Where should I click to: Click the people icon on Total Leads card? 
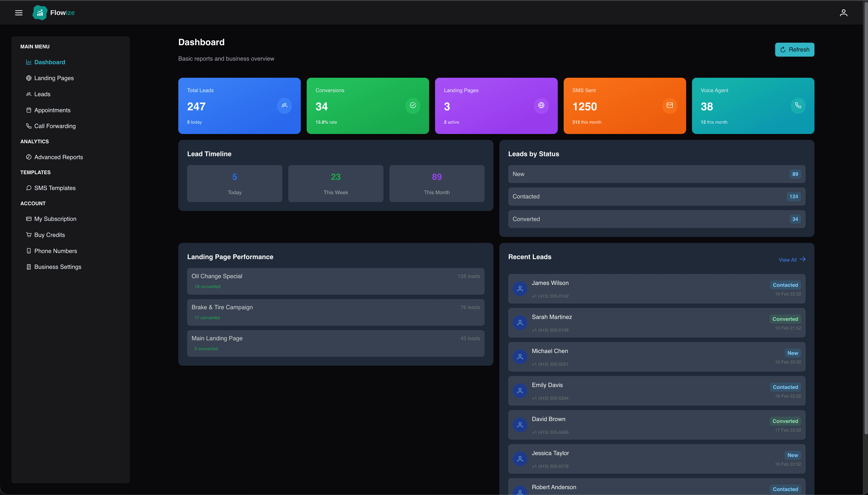[284, 105]
